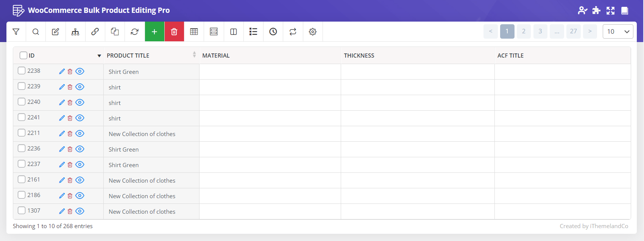Tick the checkbox for product 2238

tap(22, 71)
